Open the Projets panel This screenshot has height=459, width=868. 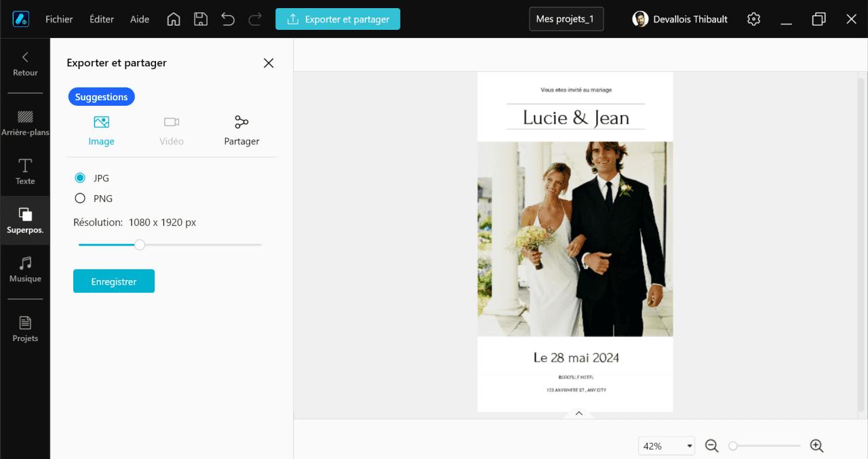25,329
